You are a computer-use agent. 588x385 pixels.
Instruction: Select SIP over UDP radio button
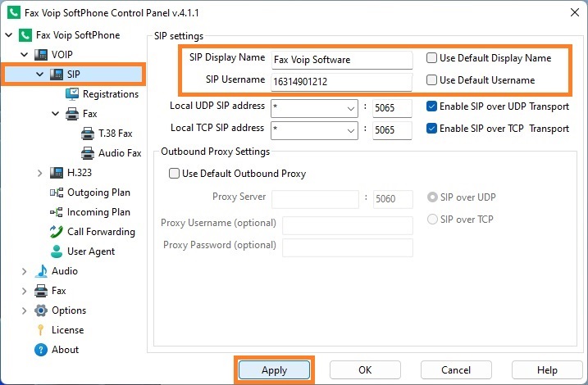pos(432,197)
